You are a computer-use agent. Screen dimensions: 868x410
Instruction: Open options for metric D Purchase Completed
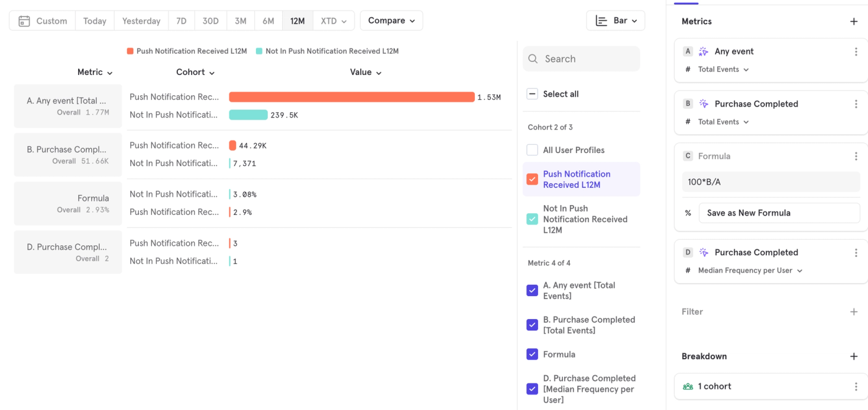(x=856, y=253)
